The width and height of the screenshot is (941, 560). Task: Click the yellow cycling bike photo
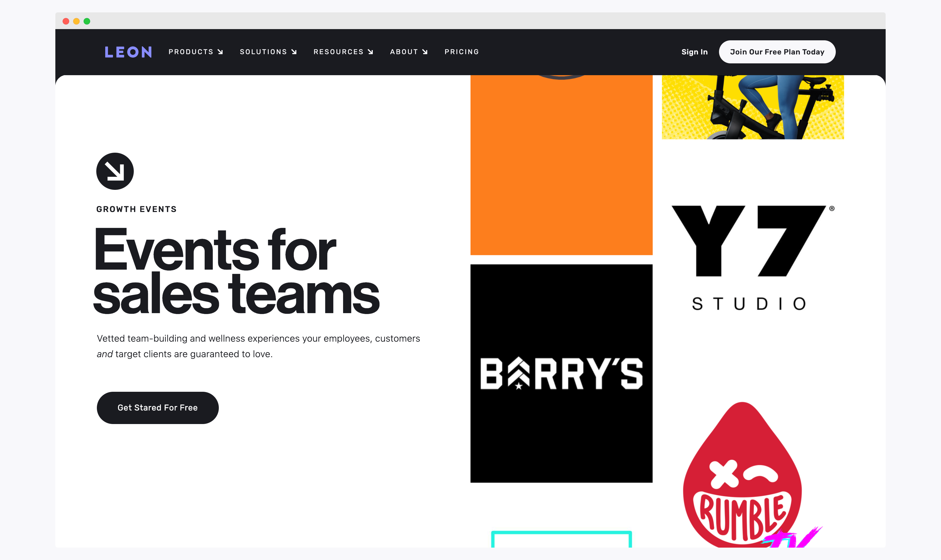click(752, 107)
